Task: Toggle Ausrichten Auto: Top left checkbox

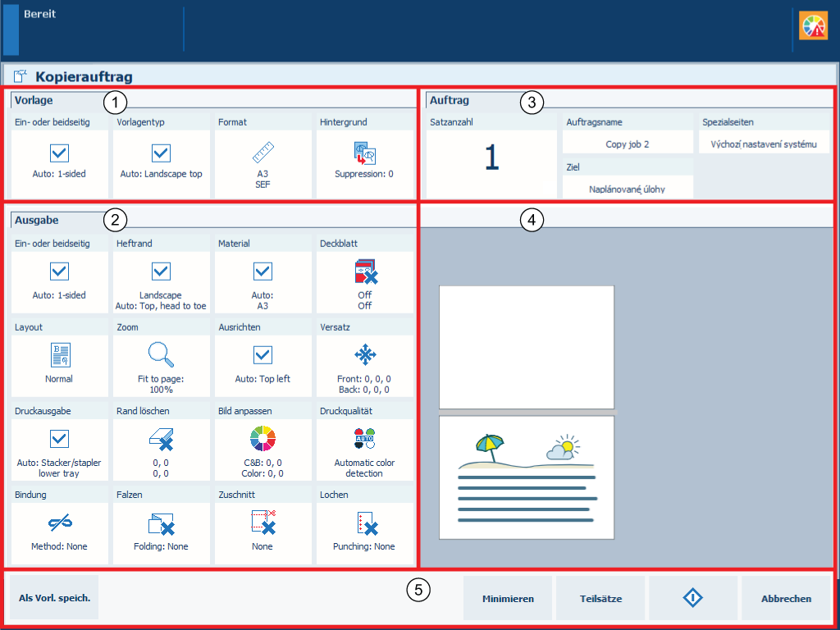Action: tap(262, 354)
